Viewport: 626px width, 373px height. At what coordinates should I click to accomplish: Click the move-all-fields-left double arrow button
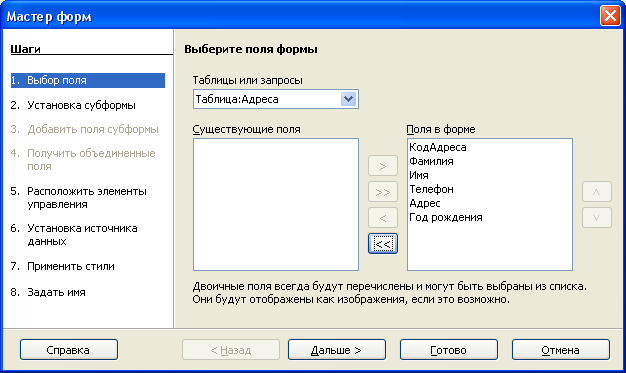pos(382,244)
